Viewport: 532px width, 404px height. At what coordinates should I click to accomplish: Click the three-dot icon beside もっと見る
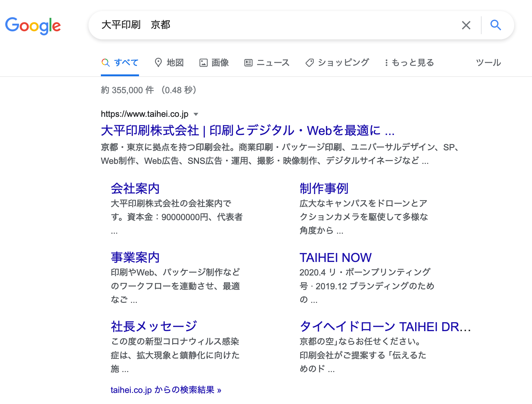click(386, 63)
